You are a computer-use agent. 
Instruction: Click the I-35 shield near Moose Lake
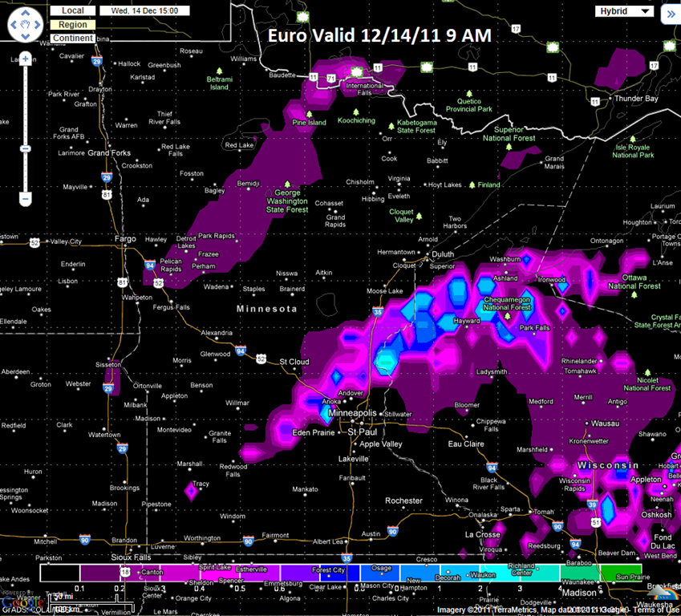(x=378, y=311)
